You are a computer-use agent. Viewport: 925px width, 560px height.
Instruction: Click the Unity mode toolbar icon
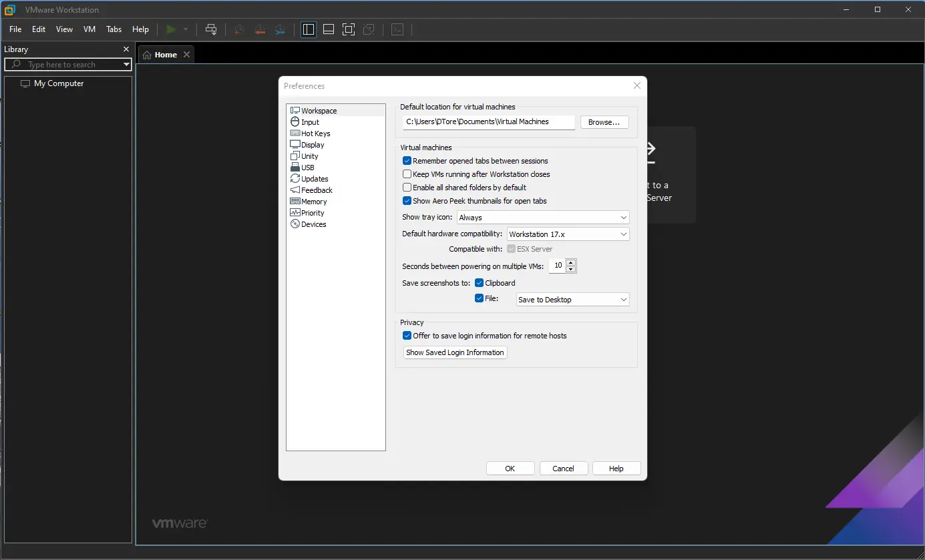click(369, 29)
